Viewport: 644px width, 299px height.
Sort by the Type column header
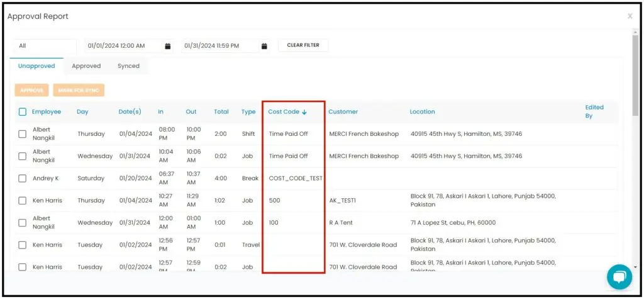[248, 112]
